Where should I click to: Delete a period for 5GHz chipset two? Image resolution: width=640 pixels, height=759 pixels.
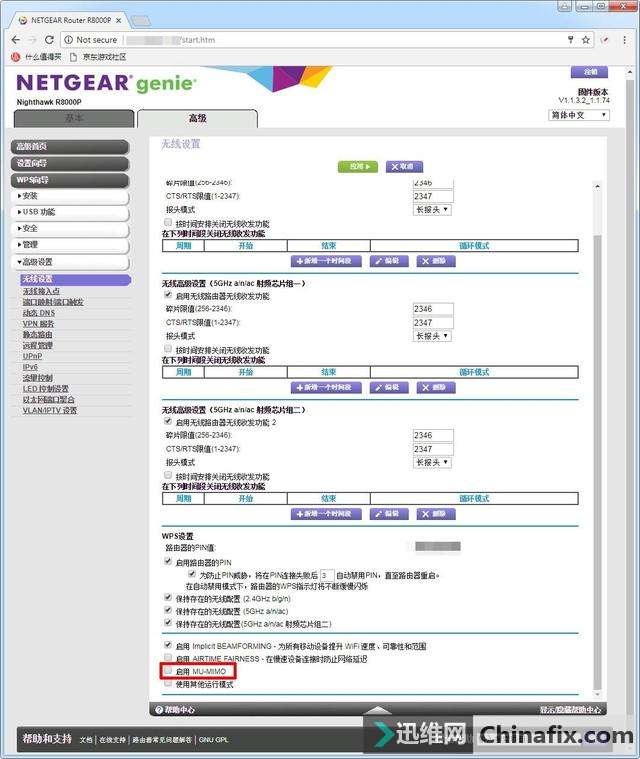tap(436, 514)
